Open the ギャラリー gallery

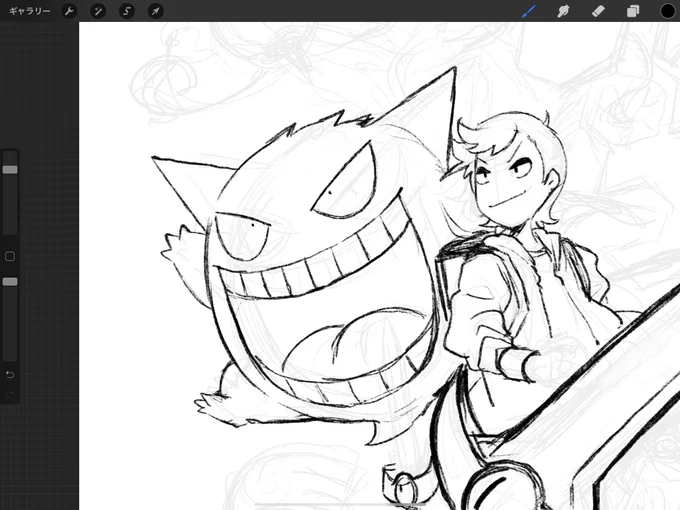[x=29, y=11]
